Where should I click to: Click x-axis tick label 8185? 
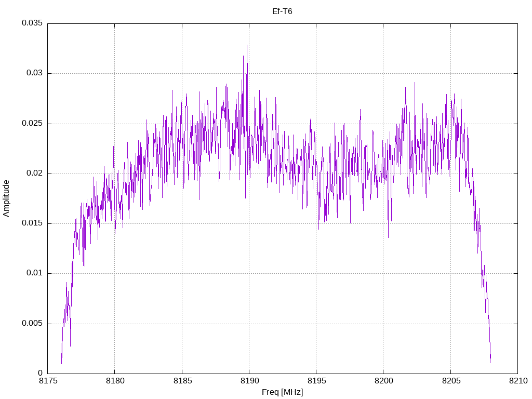182,381
